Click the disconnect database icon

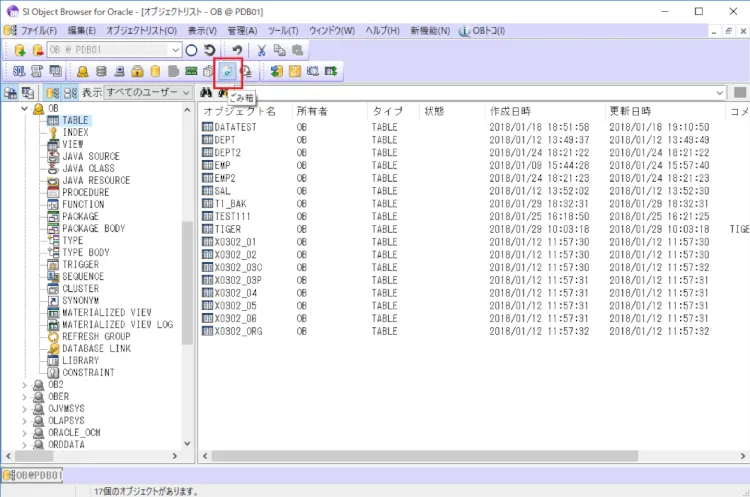point(38,50)
